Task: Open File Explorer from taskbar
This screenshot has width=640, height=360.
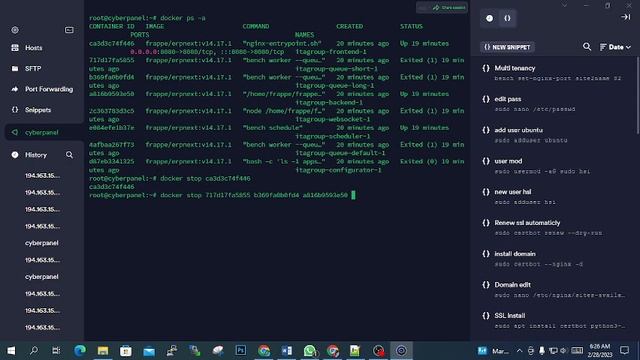Action: point(103,351)
